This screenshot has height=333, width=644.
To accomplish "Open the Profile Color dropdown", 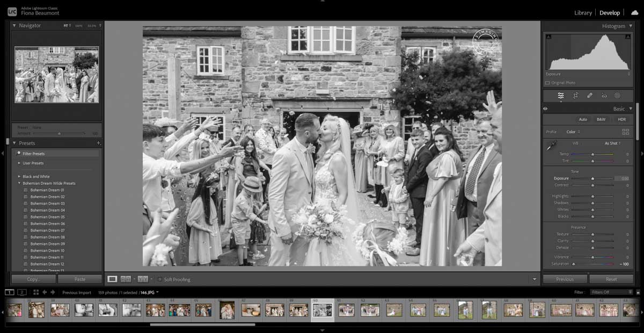I will (573, 132).
